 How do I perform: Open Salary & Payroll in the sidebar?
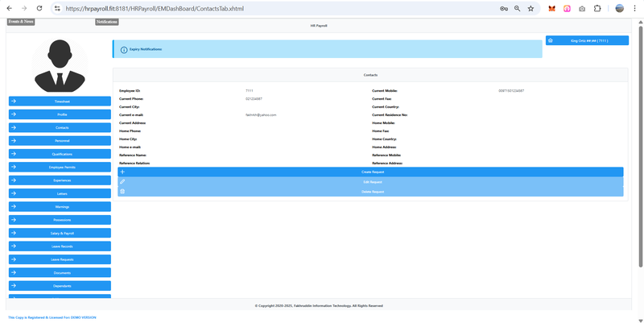(60, 233)
